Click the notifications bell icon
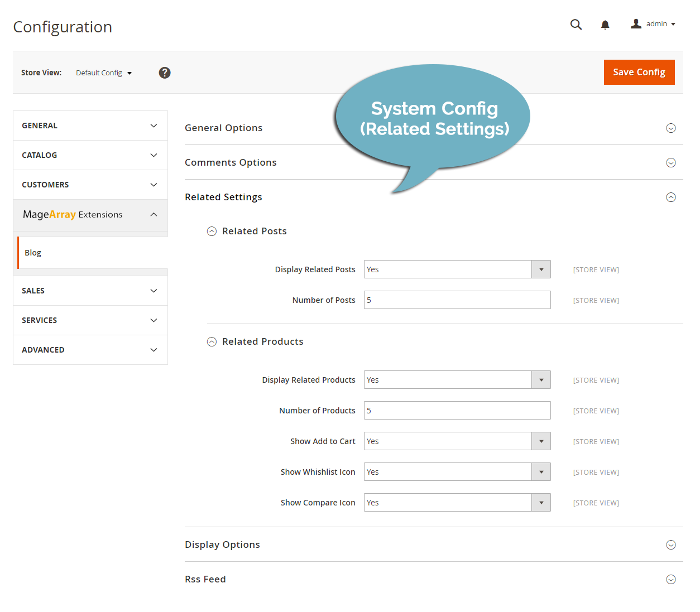 point(605,25)
